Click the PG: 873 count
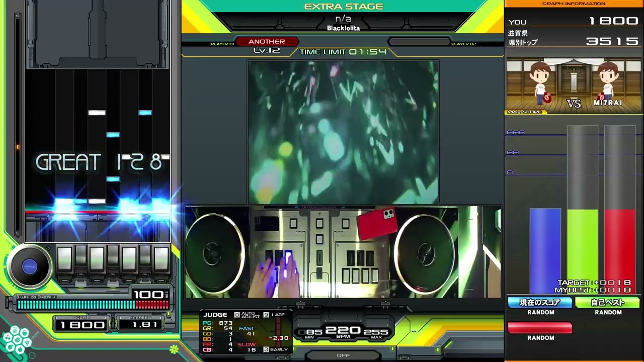The image size is (644, 362). (x=218, y=323)
